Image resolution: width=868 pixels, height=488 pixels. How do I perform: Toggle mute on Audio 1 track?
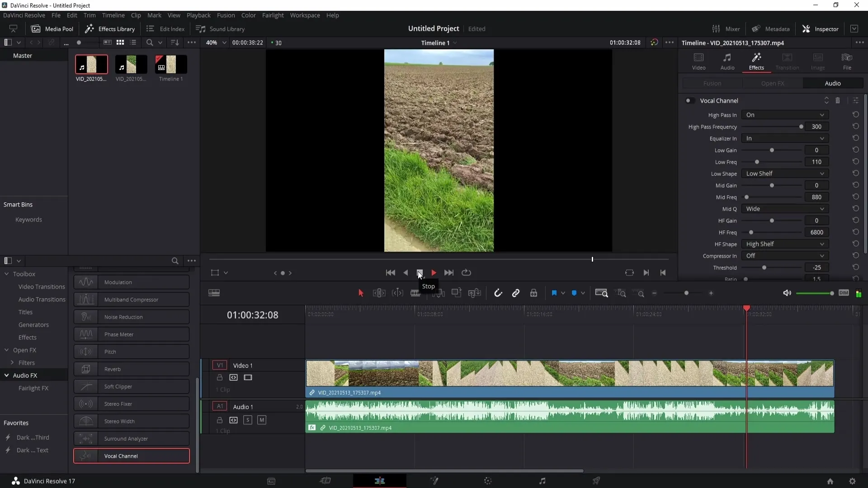point(261,419)
